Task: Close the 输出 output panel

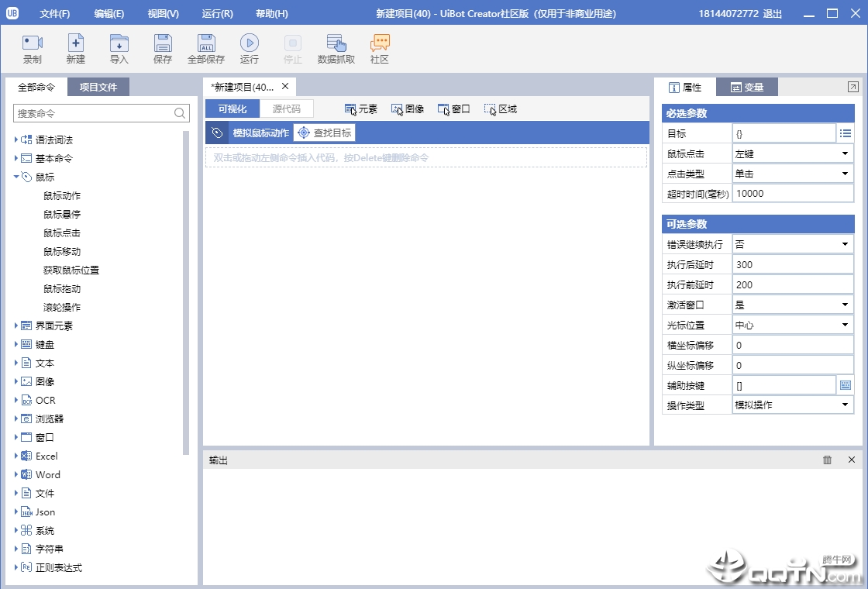Action: 852,460
